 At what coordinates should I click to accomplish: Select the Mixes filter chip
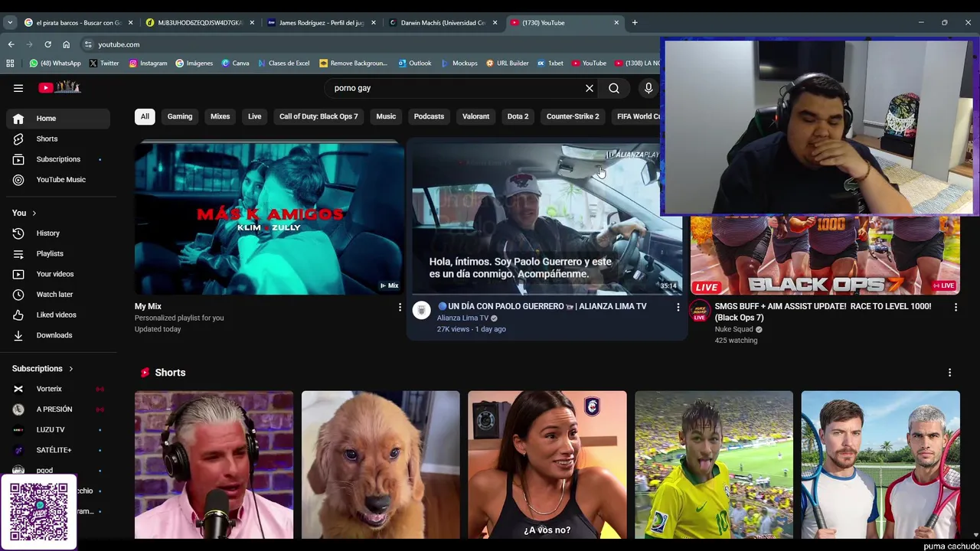click(220, 116)
